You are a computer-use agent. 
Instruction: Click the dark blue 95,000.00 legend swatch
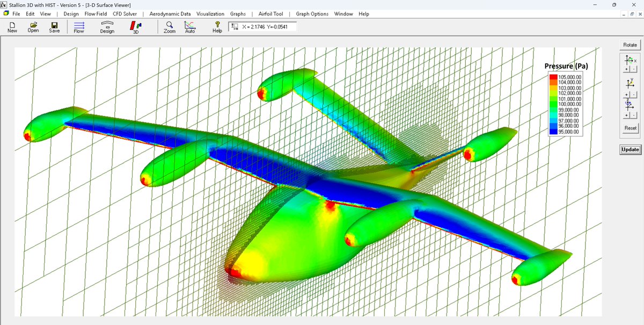(553, 131)
